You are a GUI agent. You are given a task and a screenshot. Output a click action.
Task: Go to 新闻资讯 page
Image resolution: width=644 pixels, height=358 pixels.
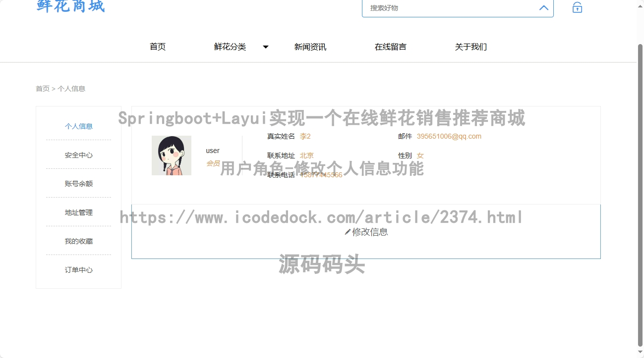[x=310, y=47]
